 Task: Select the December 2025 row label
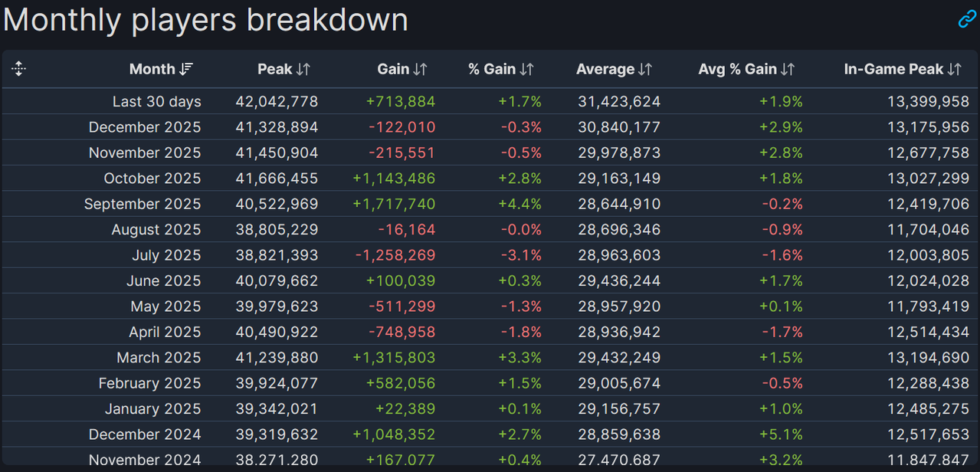coord(145,127)
